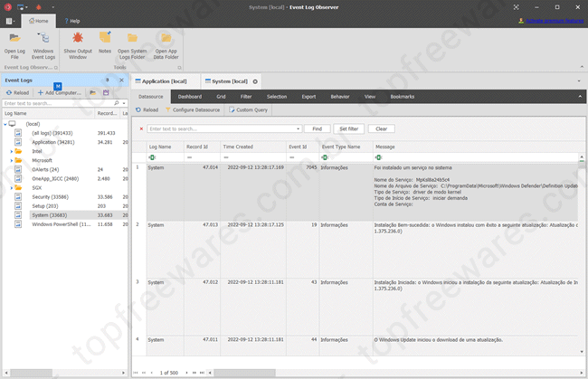Expand the Intel folder node
This screenshot has width=588, height=379.
(12, 151)
